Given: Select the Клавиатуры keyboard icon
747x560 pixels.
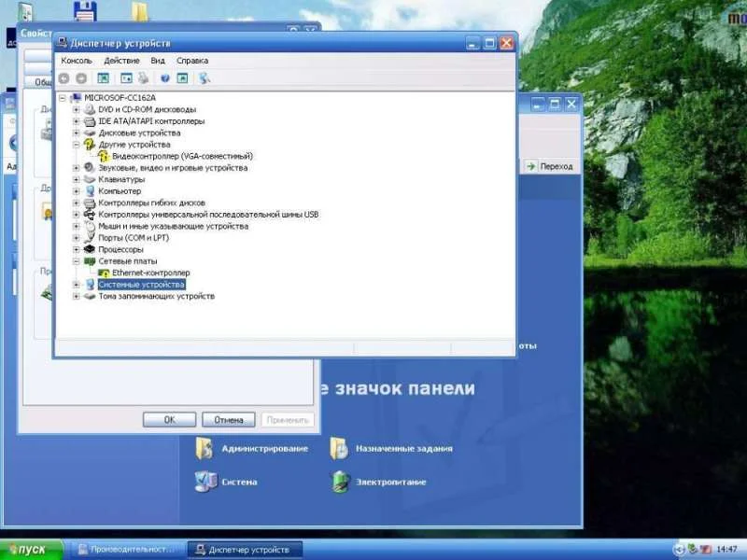Looking at the screenshot, I should tap(89, 179).
